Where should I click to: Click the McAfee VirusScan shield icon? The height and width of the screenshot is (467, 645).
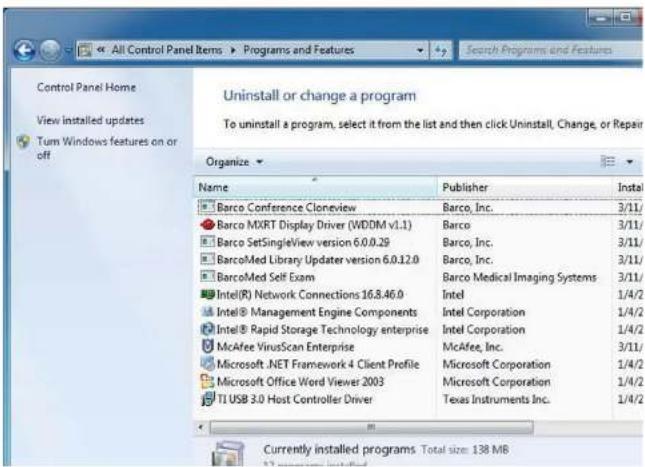[x=207, y=346]
